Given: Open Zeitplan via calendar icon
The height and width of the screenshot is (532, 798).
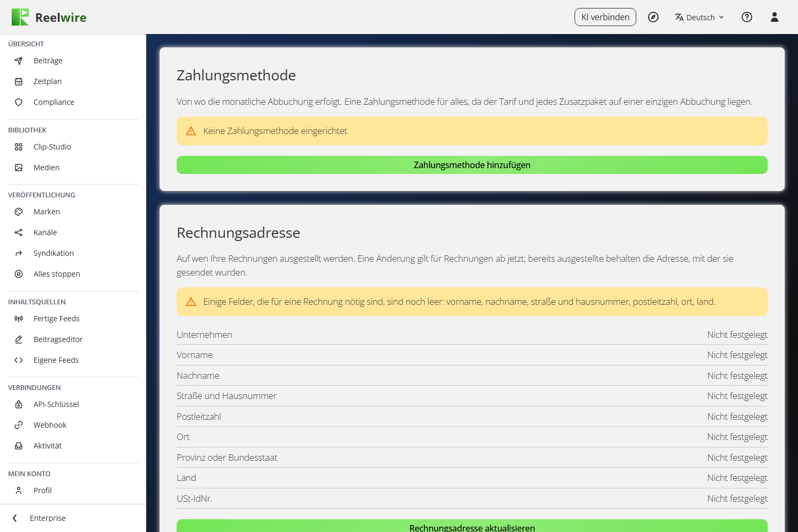Looking at the screenshot, I should (19, 81).
